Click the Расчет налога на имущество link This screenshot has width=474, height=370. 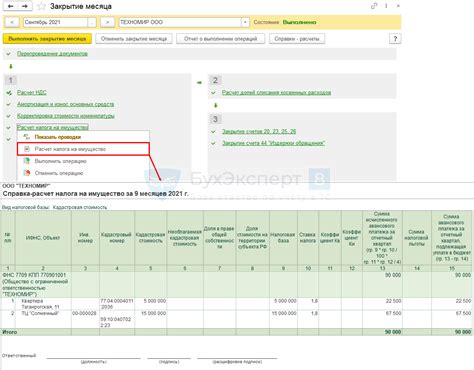[x=53, y=127]
